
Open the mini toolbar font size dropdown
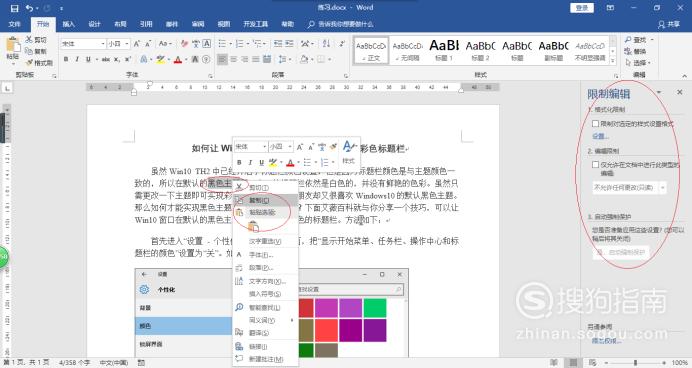coord(290,146)
